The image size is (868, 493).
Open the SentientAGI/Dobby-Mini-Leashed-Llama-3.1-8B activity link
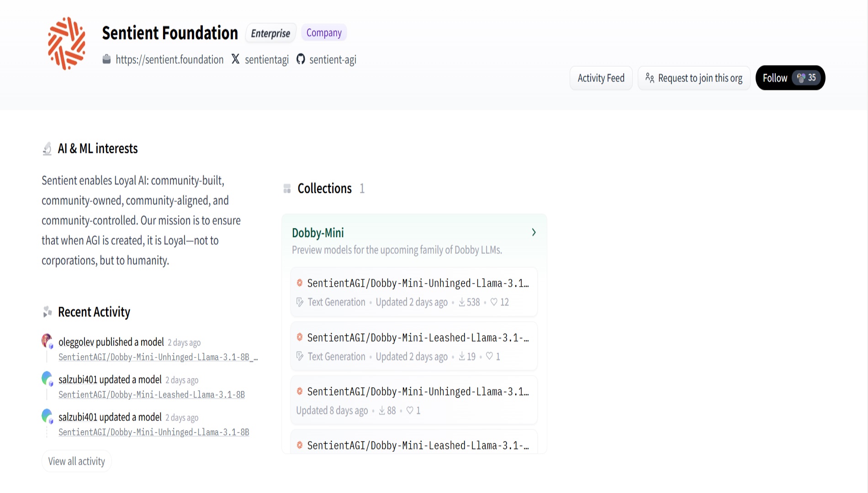[x=152, y=395]
